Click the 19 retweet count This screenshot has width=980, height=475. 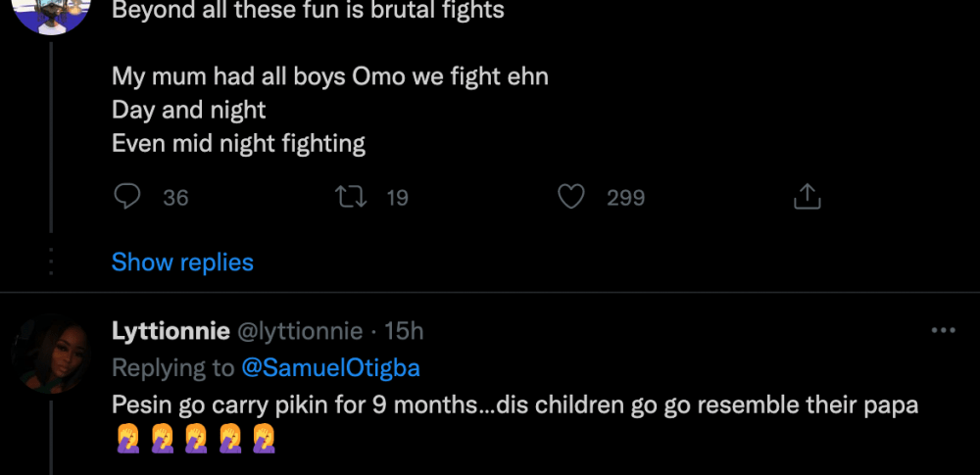click(397, 198)
